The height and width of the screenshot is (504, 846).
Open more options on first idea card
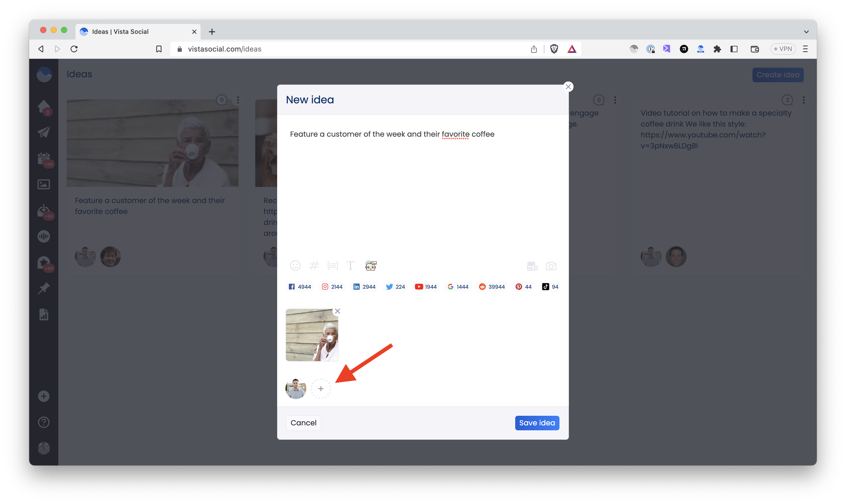tap(238, 100)
